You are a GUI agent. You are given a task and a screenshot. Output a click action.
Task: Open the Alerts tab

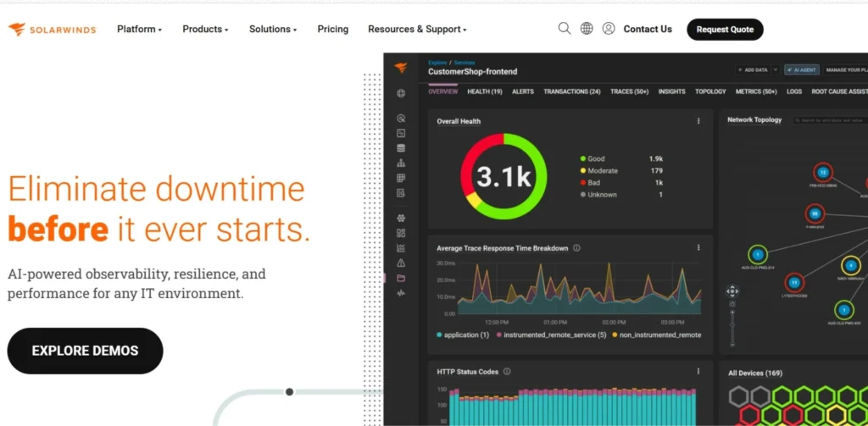click(522, 91)
